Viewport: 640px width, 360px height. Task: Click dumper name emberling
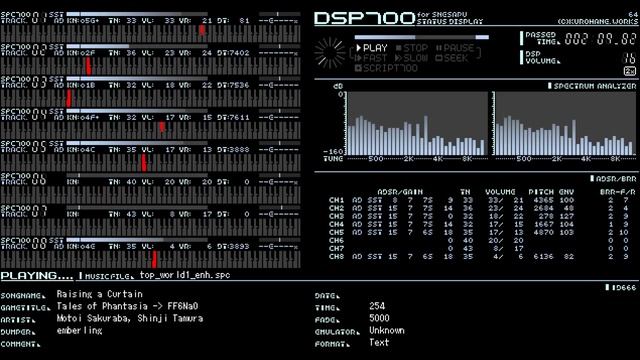point(79,331)
